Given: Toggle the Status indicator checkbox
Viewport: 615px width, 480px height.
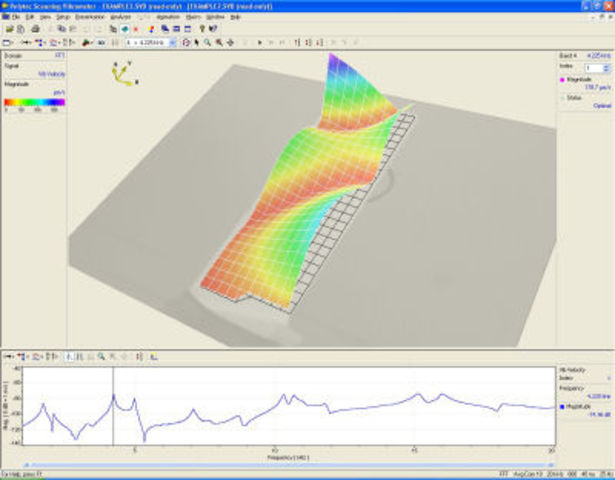Looking at the screenshot, I should click(x=564, y=97).
